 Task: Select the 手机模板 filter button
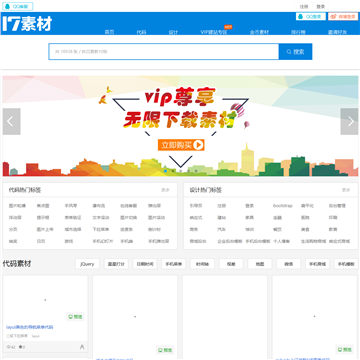pyautogui.click(x=346, y=264)
